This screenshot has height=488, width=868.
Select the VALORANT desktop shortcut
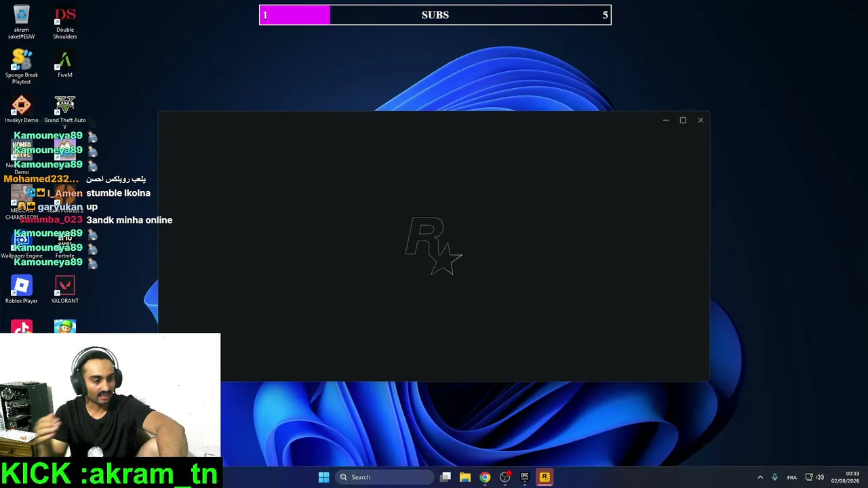(65, 289)
